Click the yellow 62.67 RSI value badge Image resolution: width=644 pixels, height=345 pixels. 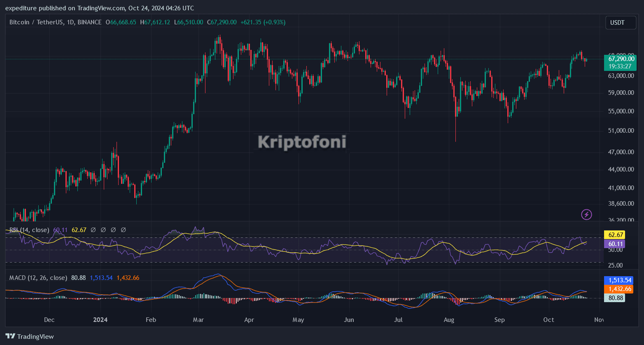pyautogui.click(x=615, y=234)
